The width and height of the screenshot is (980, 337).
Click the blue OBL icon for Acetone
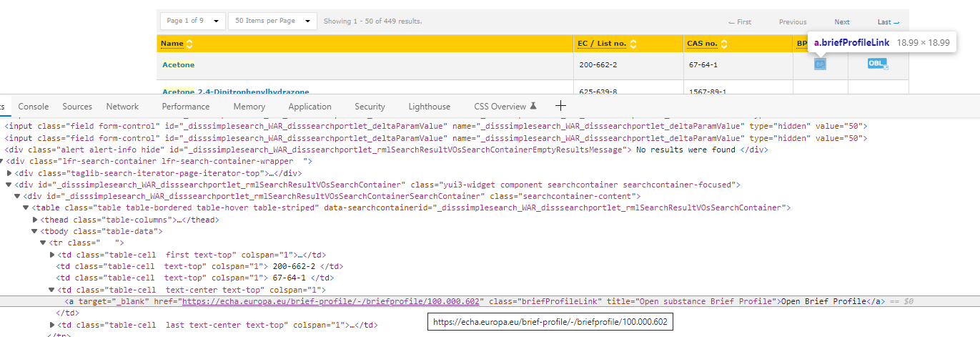pos(878,64)
